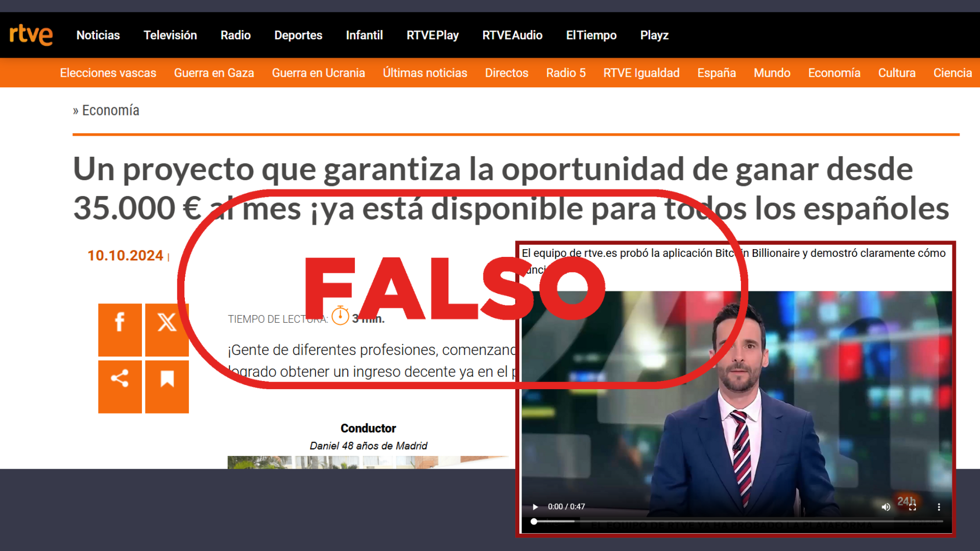Open additional share options

click(x=119, y=379)
